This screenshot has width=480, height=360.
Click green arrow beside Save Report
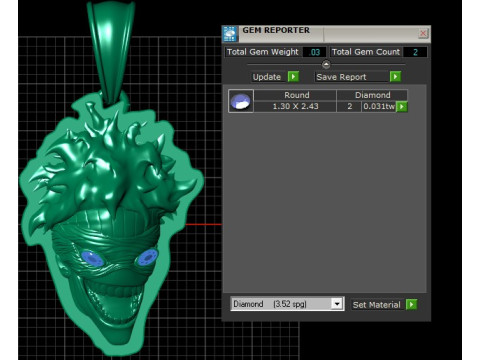[x=395, y=77]
